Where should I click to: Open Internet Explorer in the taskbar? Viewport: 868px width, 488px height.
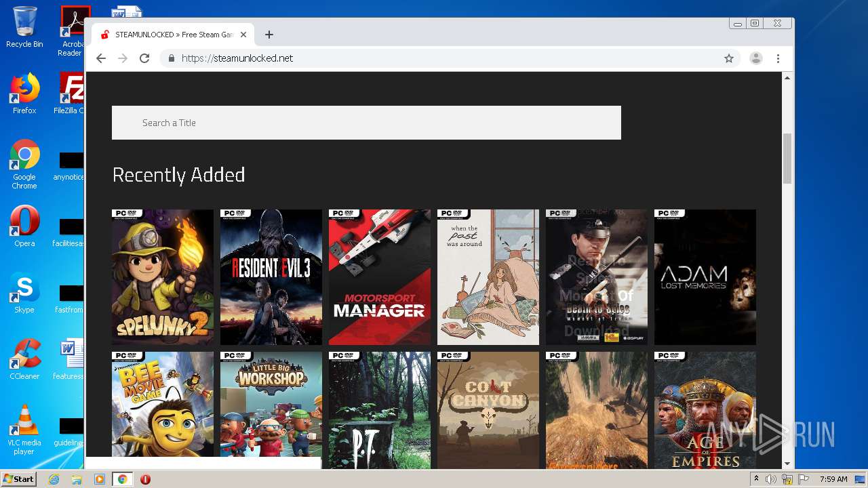(54, 479)
